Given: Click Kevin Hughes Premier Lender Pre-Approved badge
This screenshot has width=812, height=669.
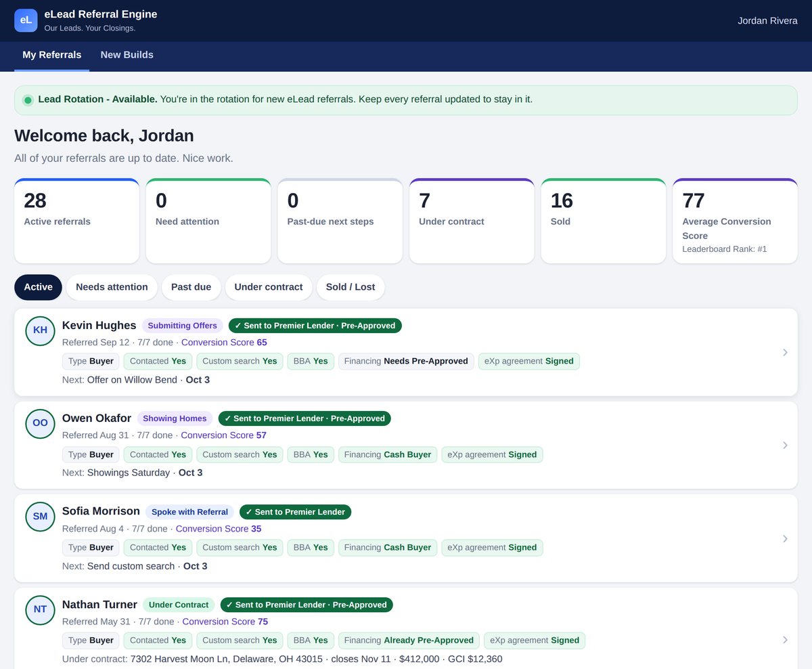Looking at the screenshot, I should (315, 326).
